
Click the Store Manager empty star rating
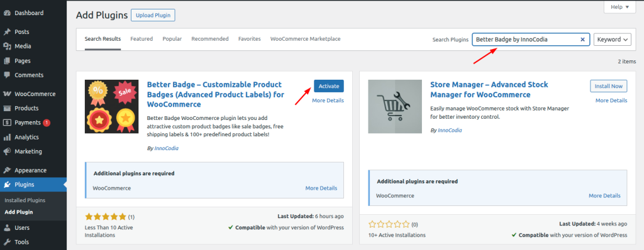389,224
